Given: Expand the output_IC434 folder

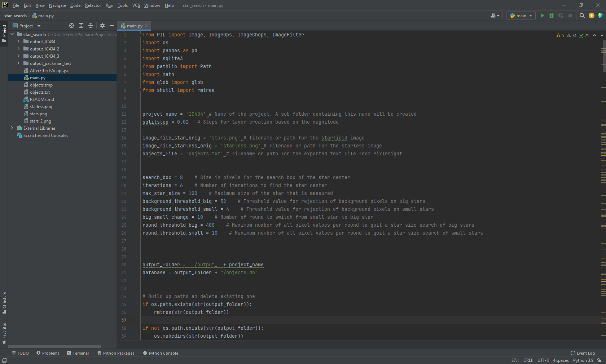Looking at the screenshot, I should (18, 42).
